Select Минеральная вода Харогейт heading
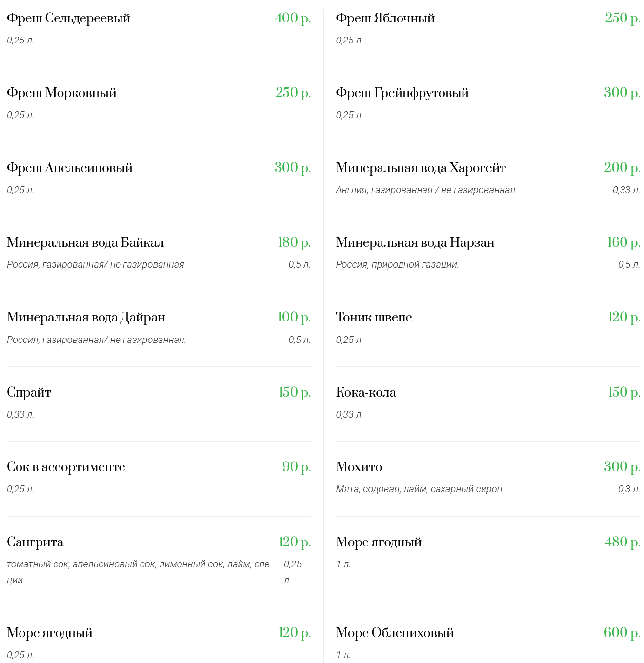 pyautogui.click(x=421, y=168)
